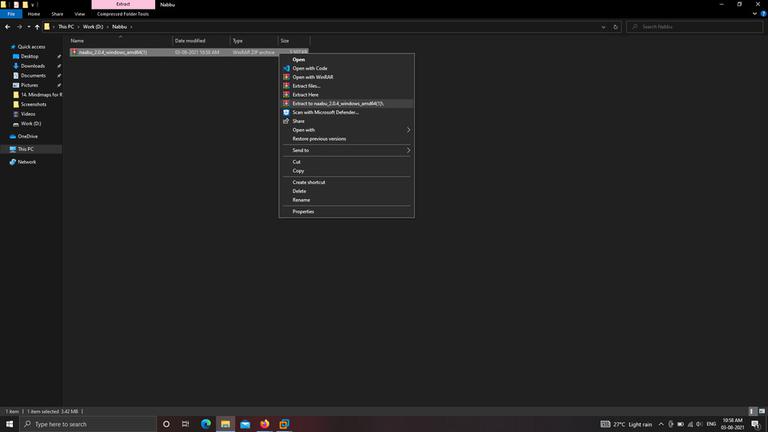Image resolution: width=768 pixels, height=432 pixels.
Task: Open Cortana circle icon on taskbar
Action: 166,424
